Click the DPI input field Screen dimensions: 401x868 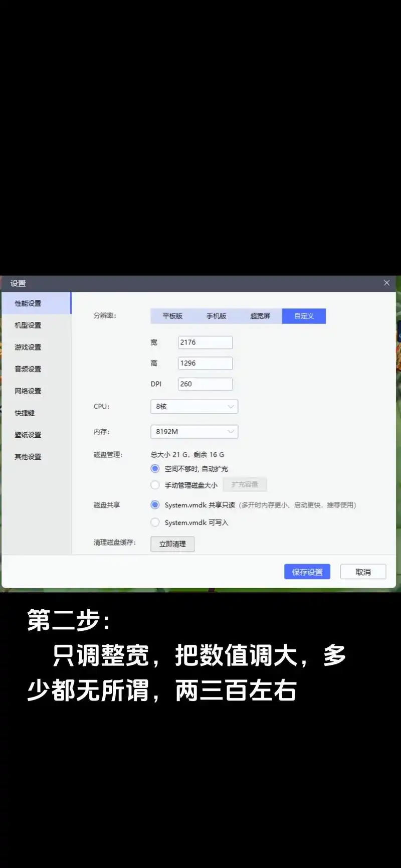[205, 384]
